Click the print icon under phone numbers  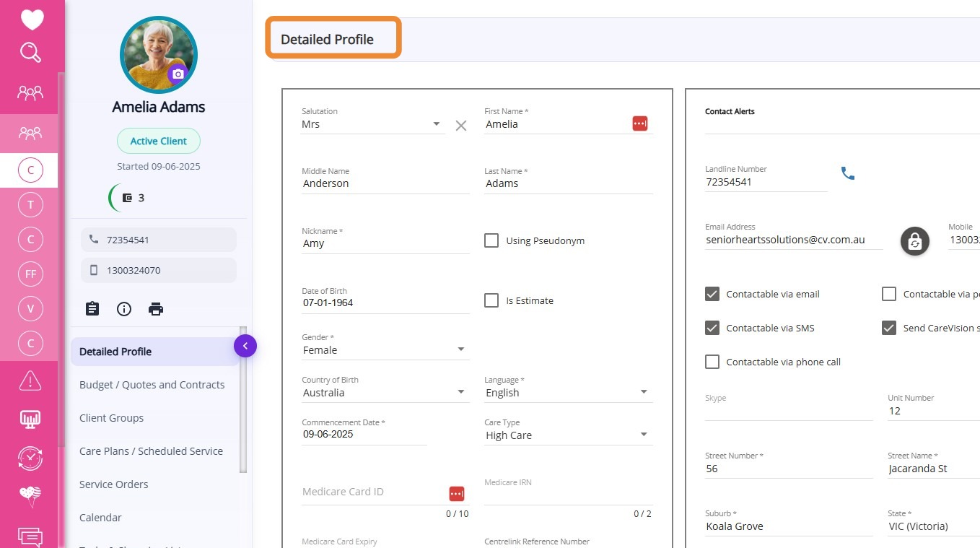[156, 309]
